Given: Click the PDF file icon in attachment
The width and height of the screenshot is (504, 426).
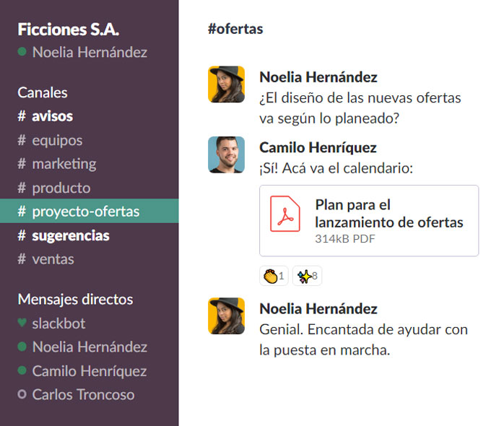Looking at the screenshot, I should point(284,214).
